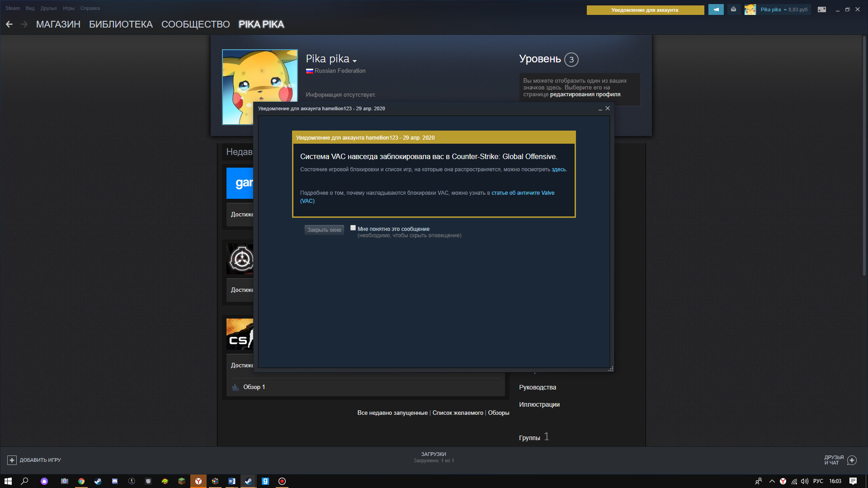The height and width of the screenshot is (488, 868).
Task: Open Windows taskbar search
Action: pyautogui.click(x=25, y=481)
